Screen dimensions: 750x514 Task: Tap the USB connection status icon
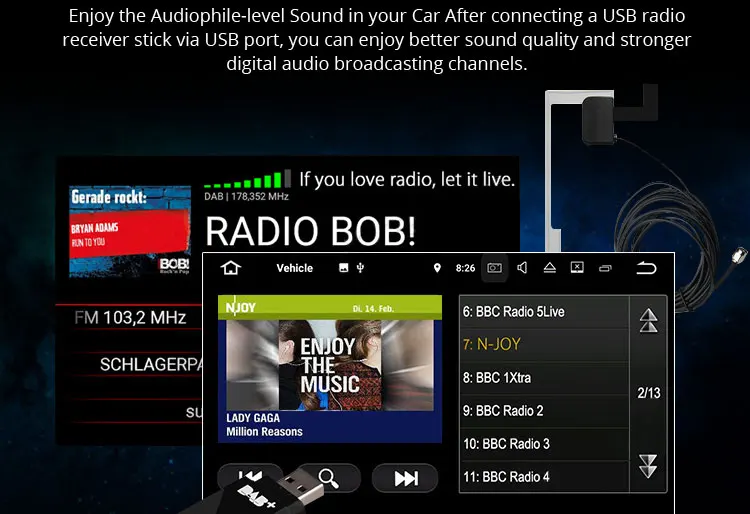click(360, 268)
